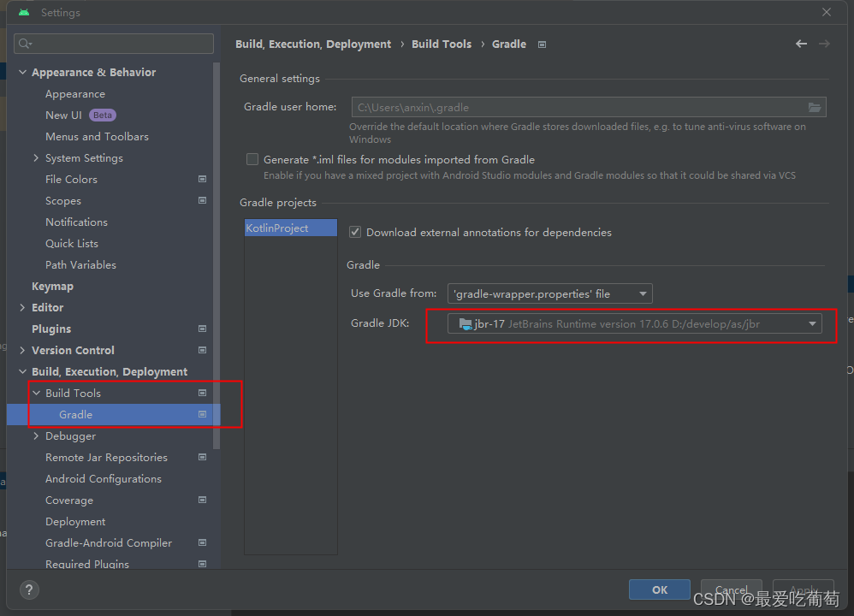
Task: Click project icon beside Remote Jar Repositories
Action: (202, 457)
